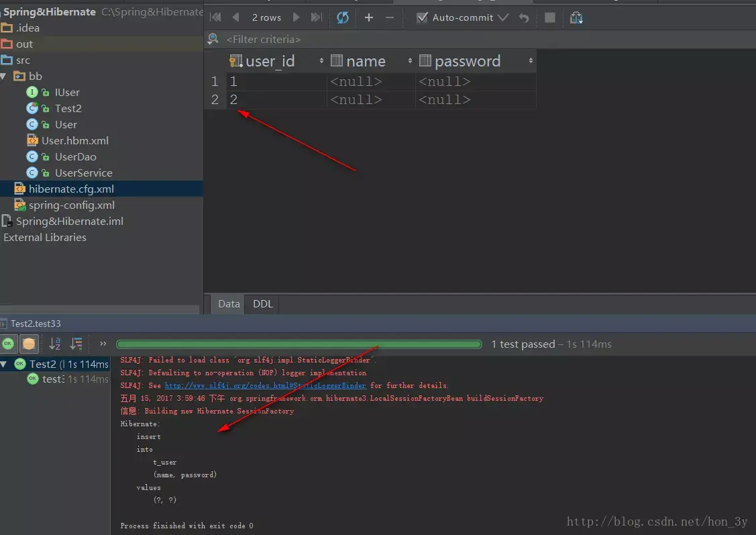
Task: Go to next page of rows
Action: point(296,17)
